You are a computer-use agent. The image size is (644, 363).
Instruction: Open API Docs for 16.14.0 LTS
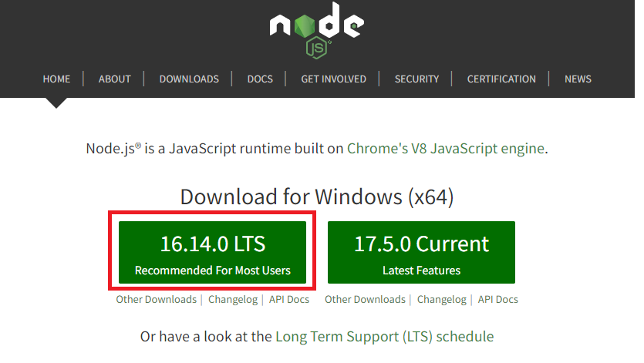[289, 299]
